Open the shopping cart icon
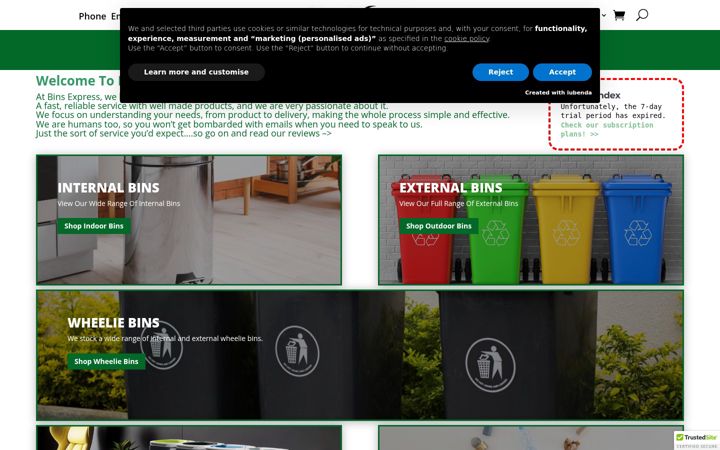Viewport: 720px width, 450px height. (x=619, y=16)
